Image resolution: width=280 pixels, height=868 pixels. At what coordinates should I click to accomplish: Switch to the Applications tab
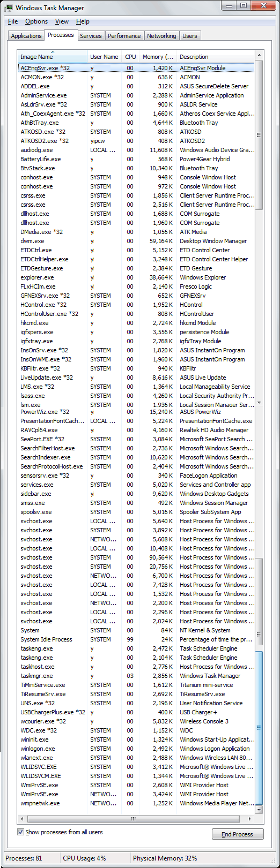tap(26, 36)
